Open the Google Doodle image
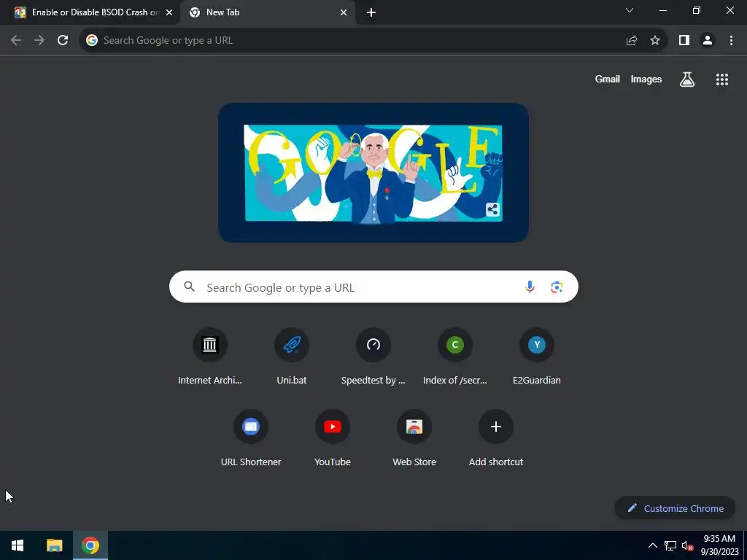 [x=373, y=173]
